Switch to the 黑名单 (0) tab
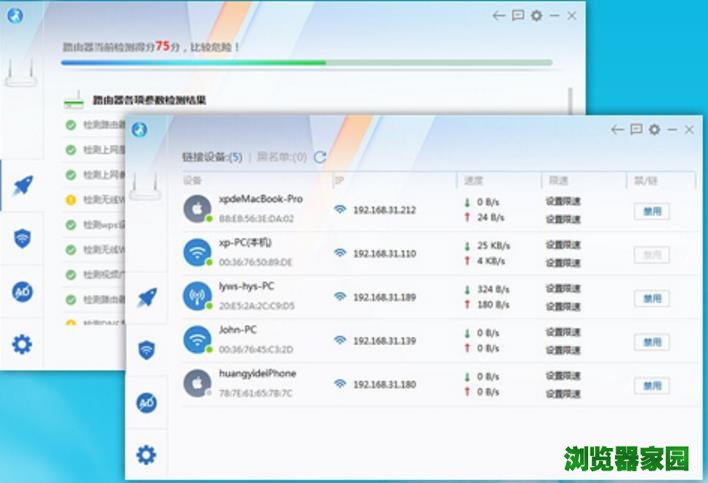The width and height of the screenshot is (708, 483). [x=281, y=157]
